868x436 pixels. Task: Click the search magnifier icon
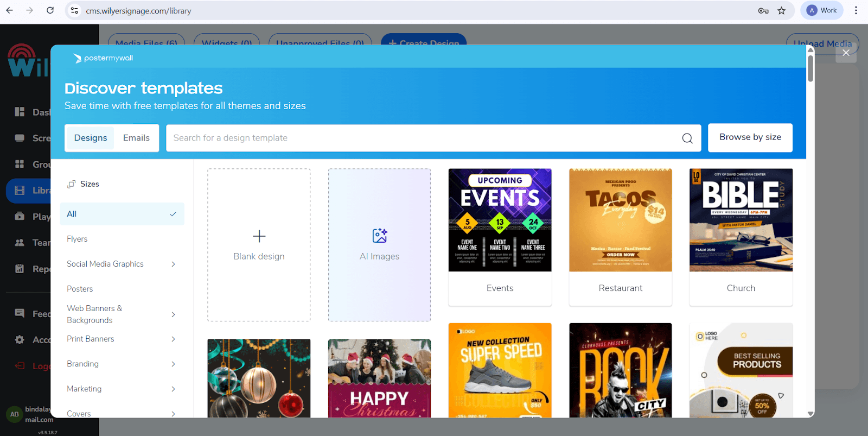[x=687, y=138]
